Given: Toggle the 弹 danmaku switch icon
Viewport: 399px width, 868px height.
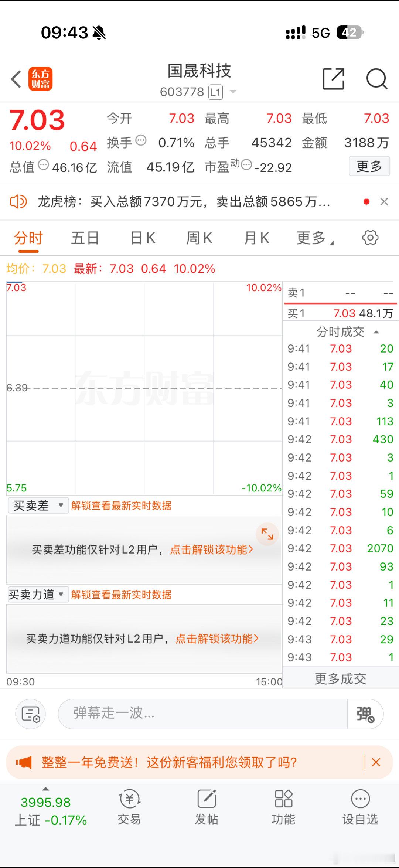Looking at the screenshot, I should 365,714.
